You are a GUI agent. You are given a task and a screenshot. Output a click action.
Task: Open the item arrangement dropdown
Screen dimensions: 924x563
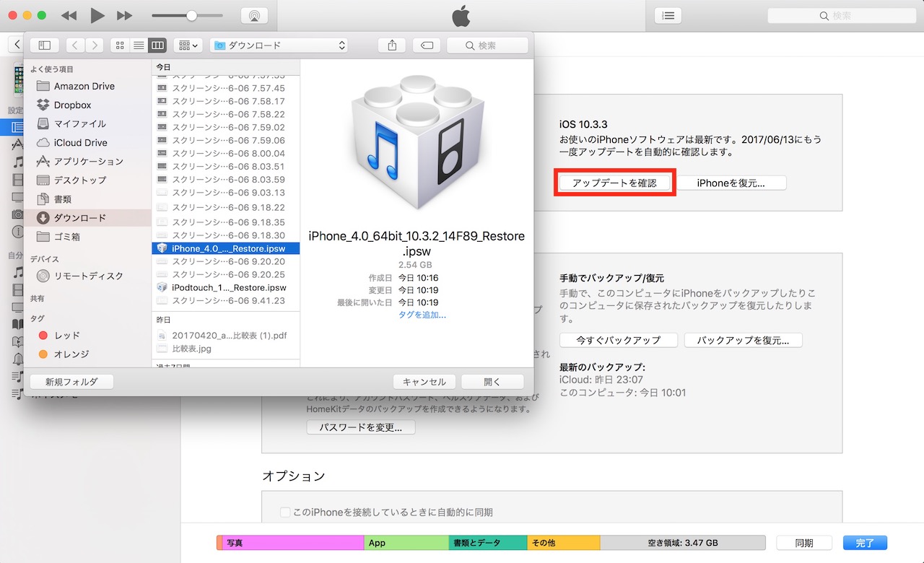click(x=189, y=45)
